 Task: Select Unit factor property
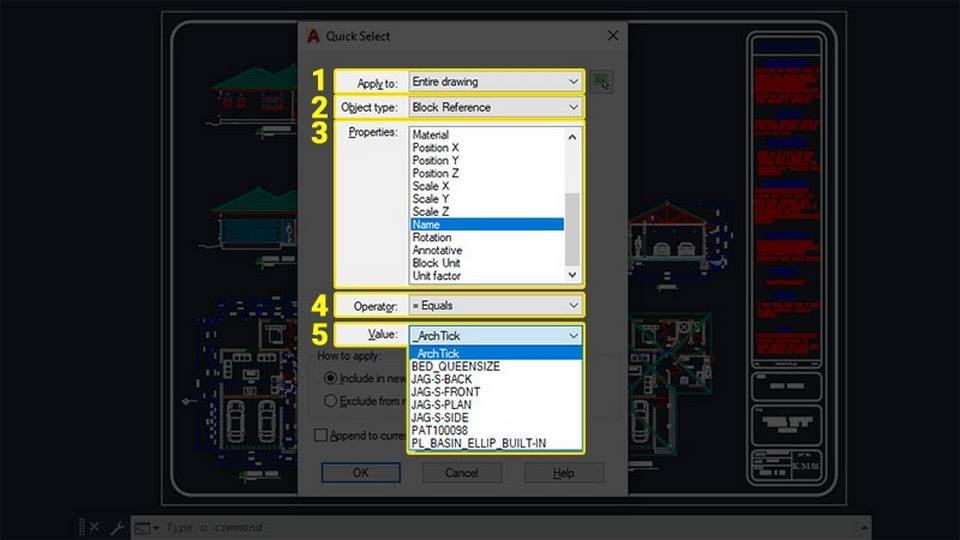point(487,276)
